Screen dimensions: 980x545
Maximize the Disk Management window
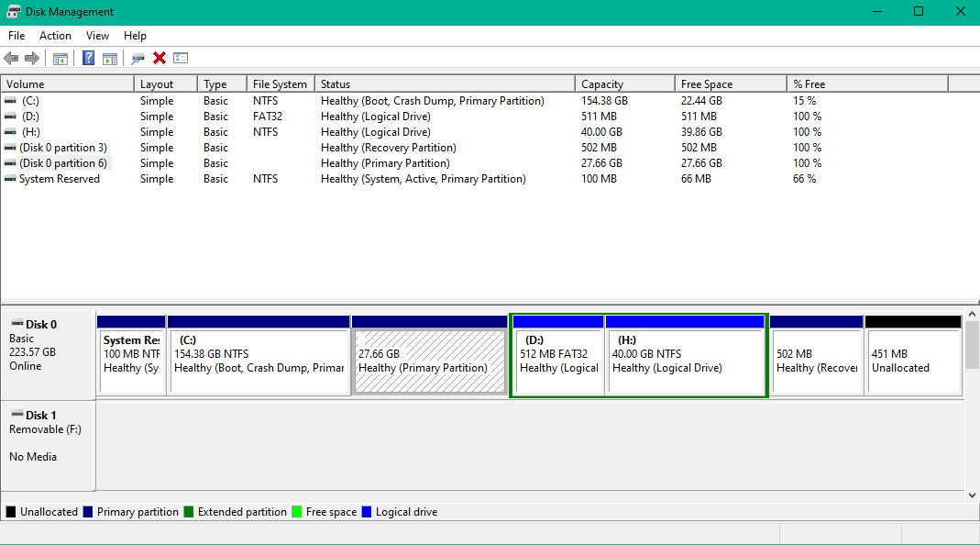pos(919,11)
